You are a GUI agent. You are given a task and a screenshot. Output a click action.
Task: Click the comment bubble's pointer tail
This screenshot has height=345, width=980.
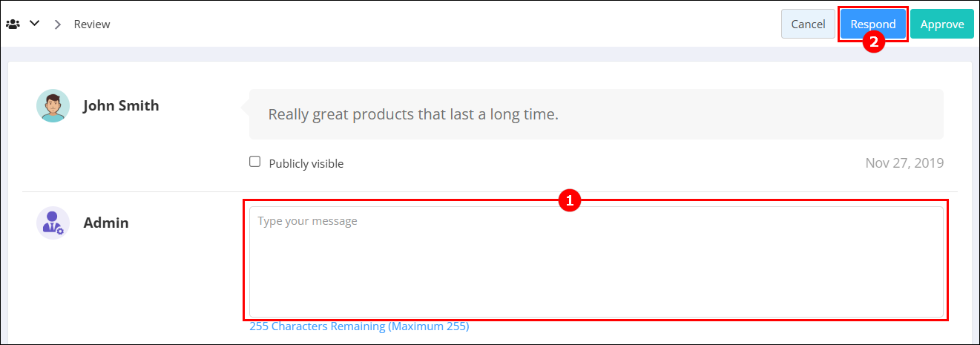pos(245,108)
